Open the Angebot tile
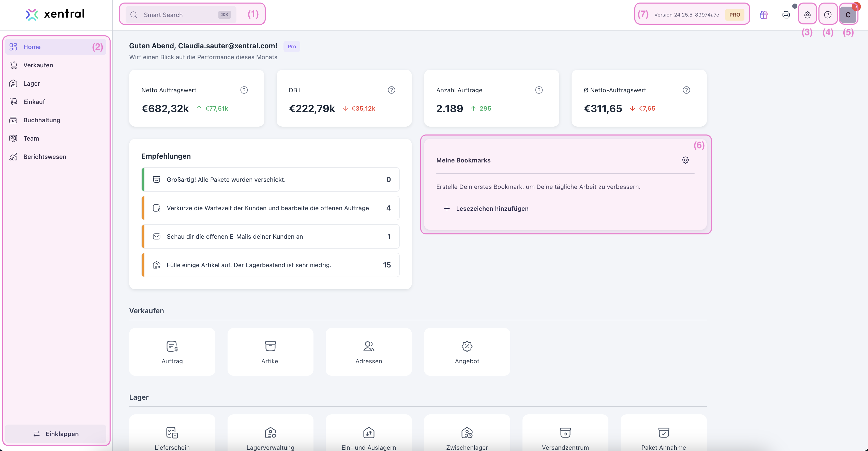This screenshot has height=451, width=868. click(x=467, y=352)
